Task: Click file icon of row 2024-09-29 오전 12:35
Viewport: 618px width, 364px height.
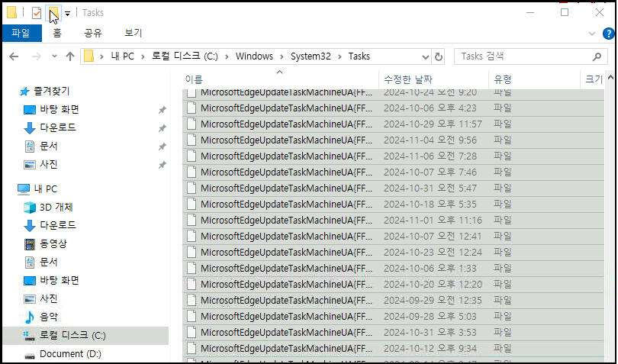Action: point(192,301)
